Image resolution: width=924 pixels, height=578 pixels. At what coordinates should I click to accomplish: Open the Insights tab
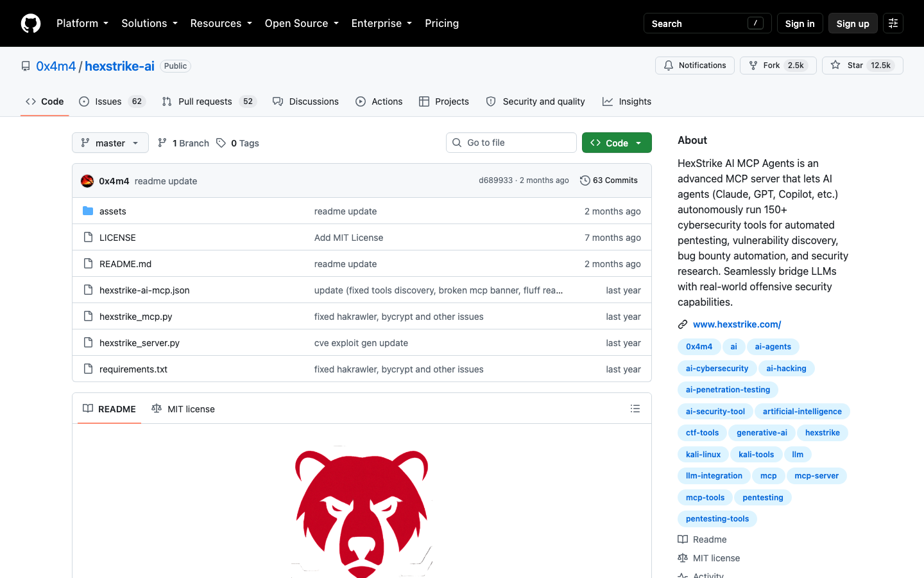[x=627, y=101]
